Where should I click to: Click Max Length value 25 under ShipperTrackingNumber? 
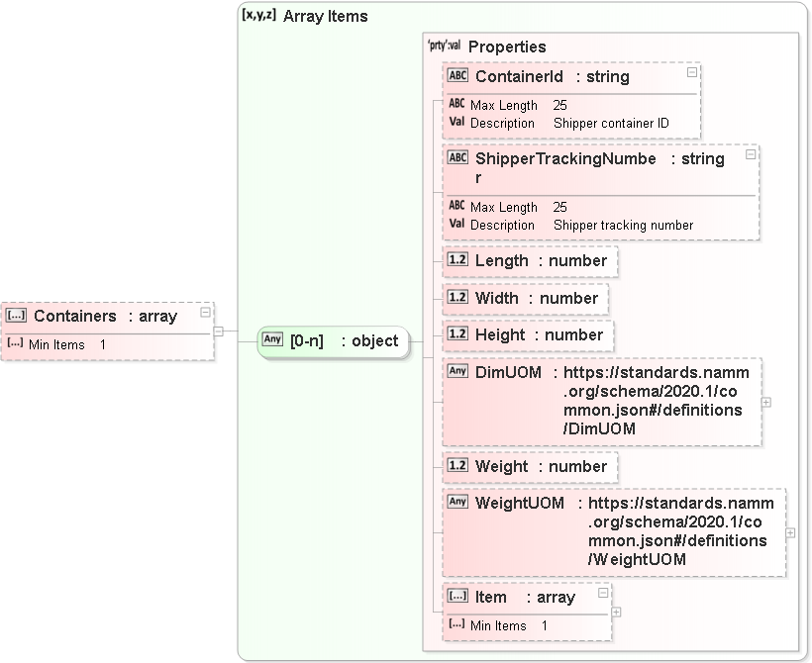click(559, 207)
